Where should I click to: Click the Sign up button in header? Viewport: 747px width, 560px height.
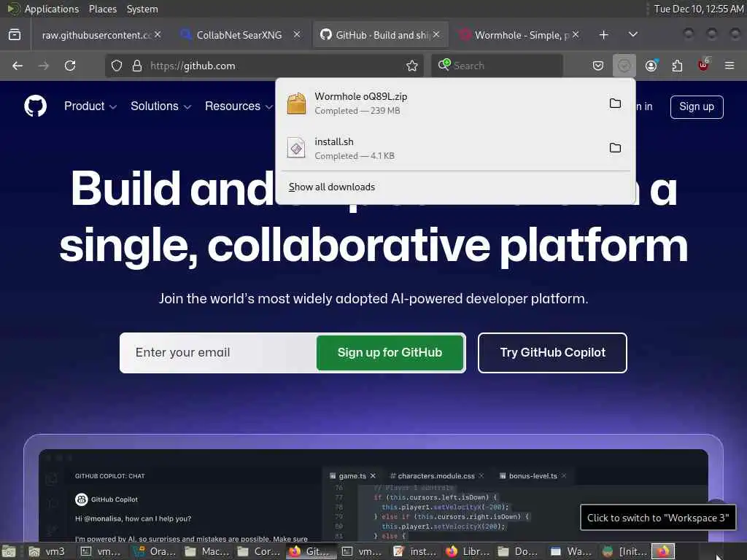[697, 106]
